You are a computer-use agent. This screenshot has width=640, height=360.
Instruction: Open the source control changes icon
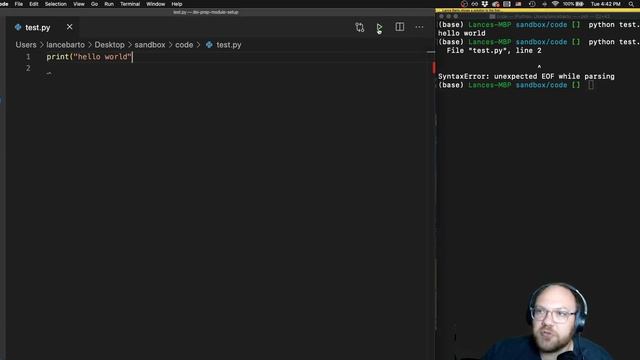click(x=360, y=27)
